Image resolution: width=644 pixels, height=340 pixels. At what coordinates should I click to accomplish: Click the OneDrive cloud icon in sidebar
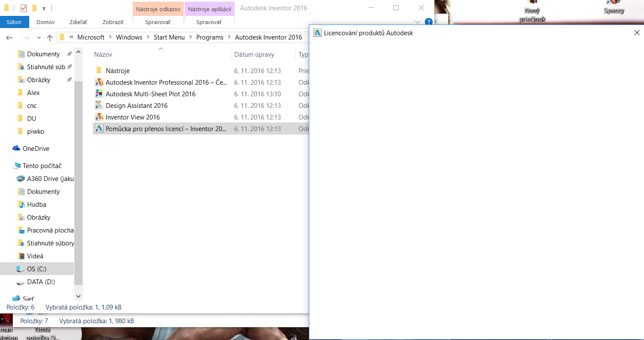[16, 149]
